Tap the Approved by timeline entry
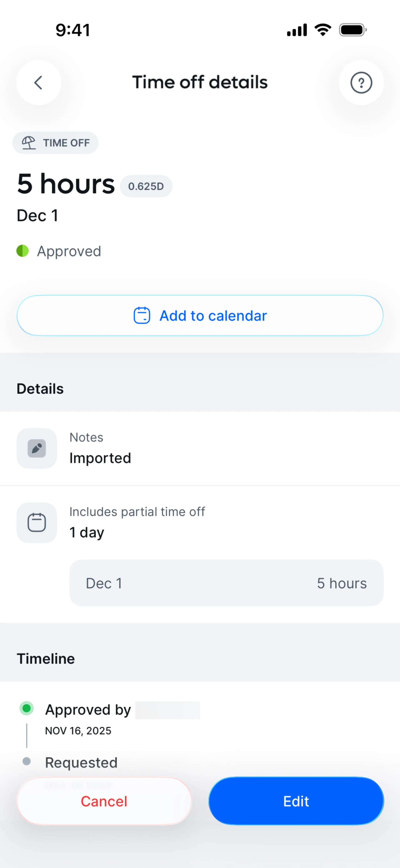400x868 pixels. (88, 710)
